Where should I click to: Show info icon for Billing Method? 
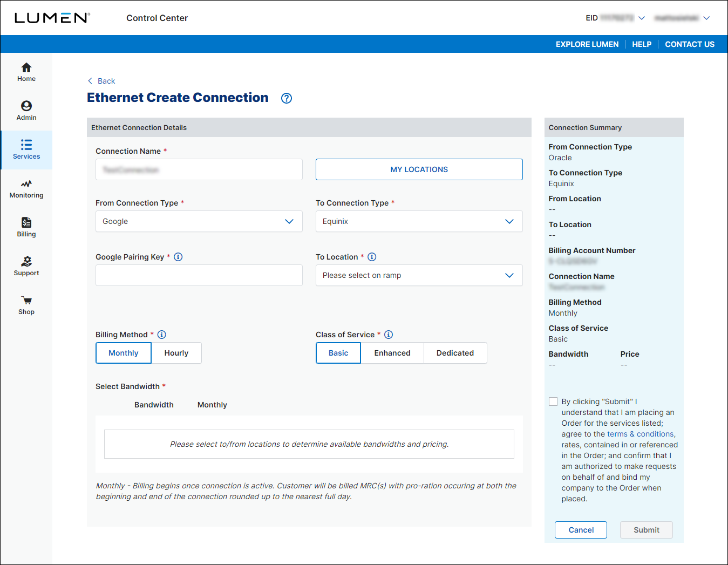pyautogui.click(x=161, y=335)
